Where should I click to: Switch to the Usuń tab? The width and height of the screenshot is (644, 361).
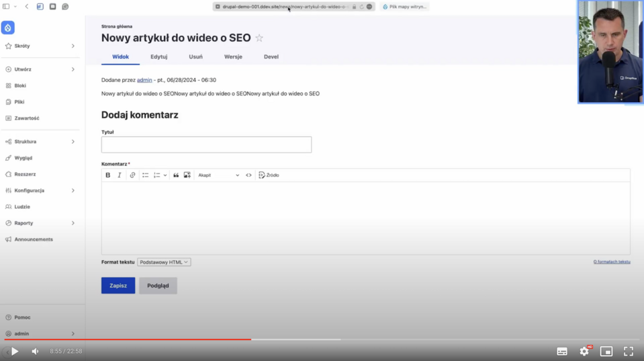pos(195,56)
